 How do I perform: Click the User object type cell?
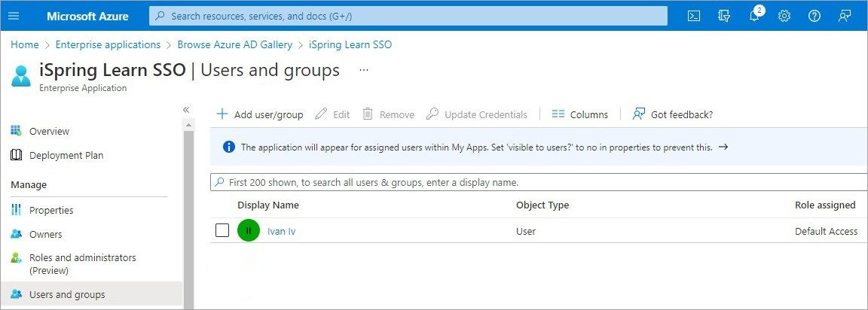[526, 231]
